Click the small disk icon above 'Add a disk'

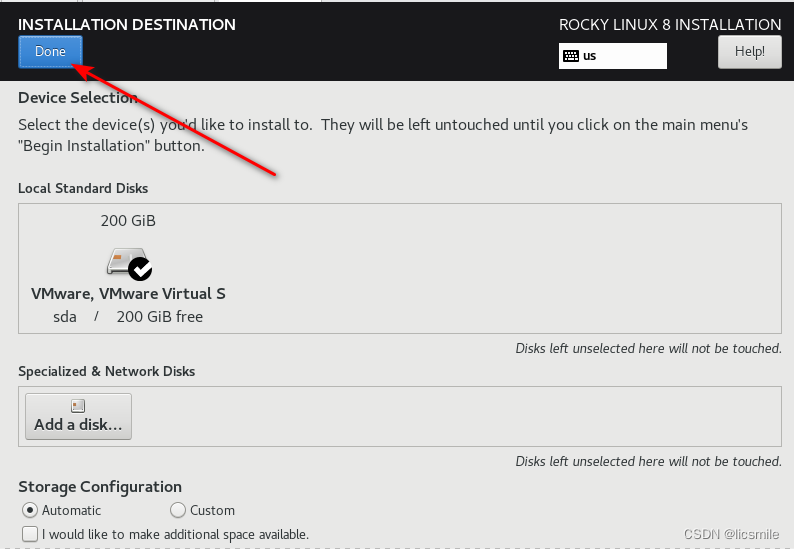(x=78, y=406)
